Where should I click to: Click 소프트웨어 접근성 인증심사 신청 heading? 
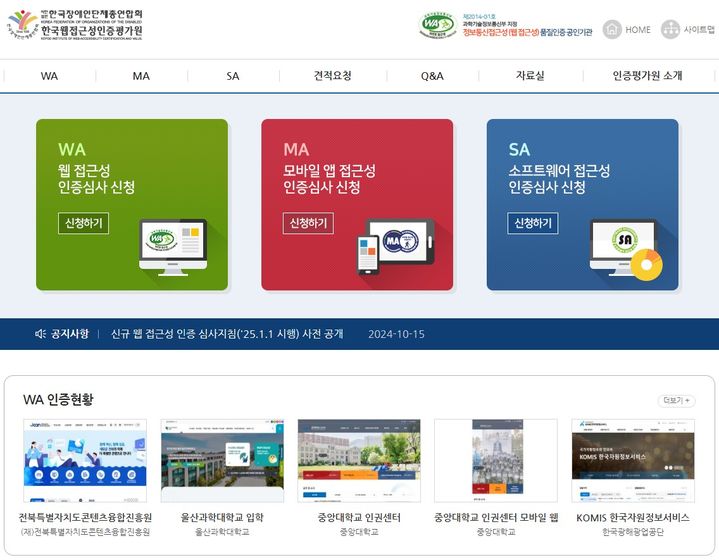click(x=559, y=179)
